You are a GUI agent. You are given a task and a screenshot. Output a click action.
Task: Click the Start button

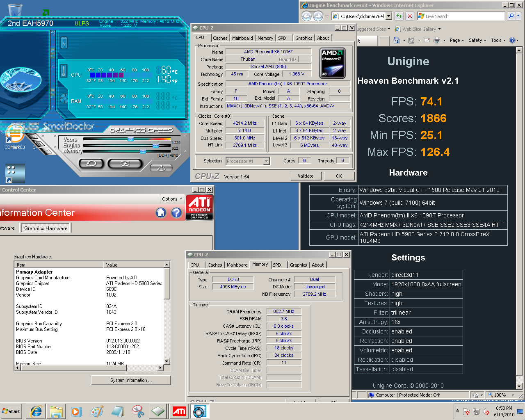11,411
